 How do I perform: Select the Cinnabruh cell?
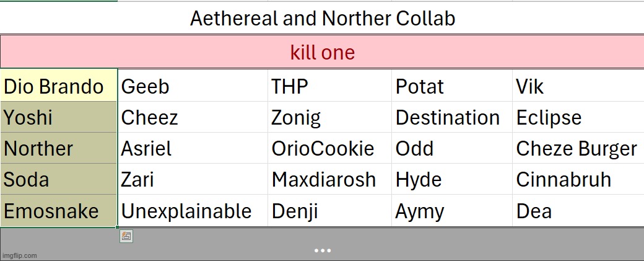(578, 179)
